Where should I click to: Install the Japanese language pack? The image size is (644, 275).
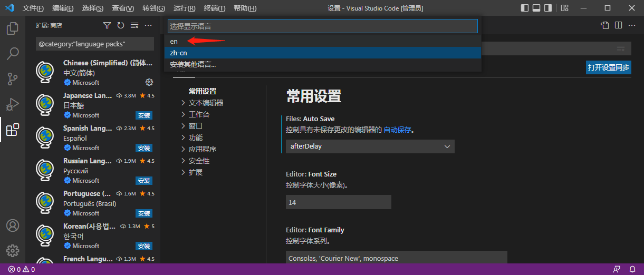click(x=144, y=115)
